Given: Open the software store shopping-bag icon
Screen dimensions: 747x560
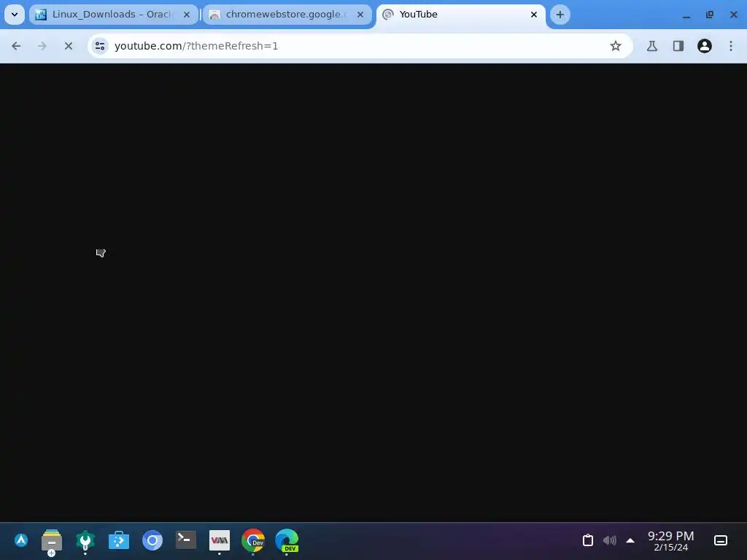Looking at the screenshot, I should [x=119, y=540].
